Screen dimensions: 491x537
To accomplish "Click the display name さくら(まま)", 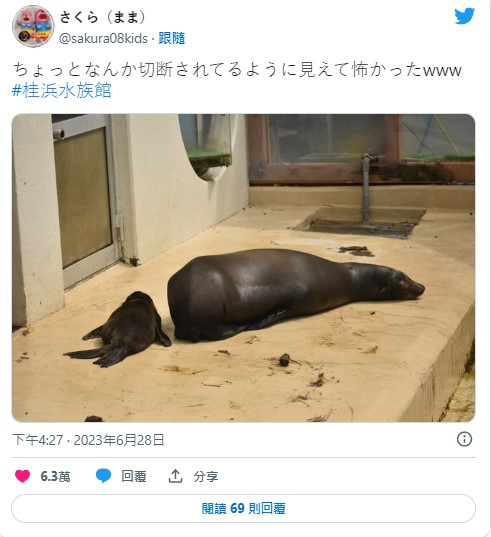I will coord(103,17).
